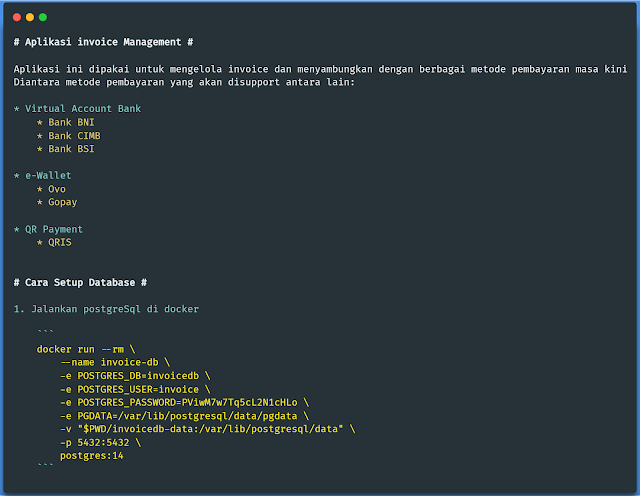Select the heading '# Aplikasi invoice Management #'
640x496 pixels.
pos(103,42)
